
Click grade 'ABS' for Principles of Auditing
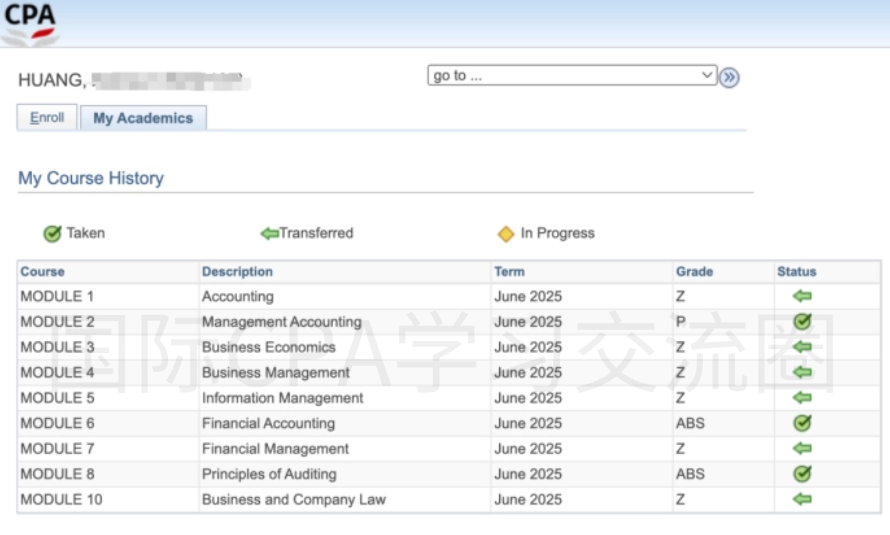(x=690, y=474)
